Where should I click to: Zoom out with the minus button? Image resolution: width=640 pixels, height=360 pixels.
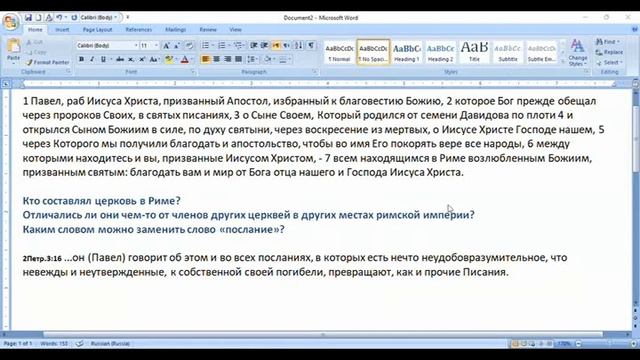click(x=578, y=344)
